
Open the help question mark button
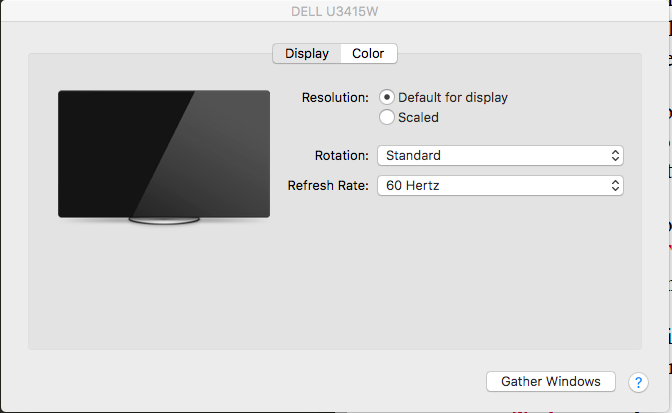(638, 382)
